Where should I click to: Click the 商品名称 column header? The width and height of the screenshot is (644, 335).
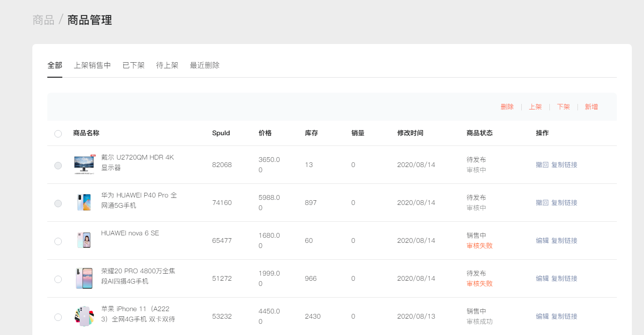86,133
